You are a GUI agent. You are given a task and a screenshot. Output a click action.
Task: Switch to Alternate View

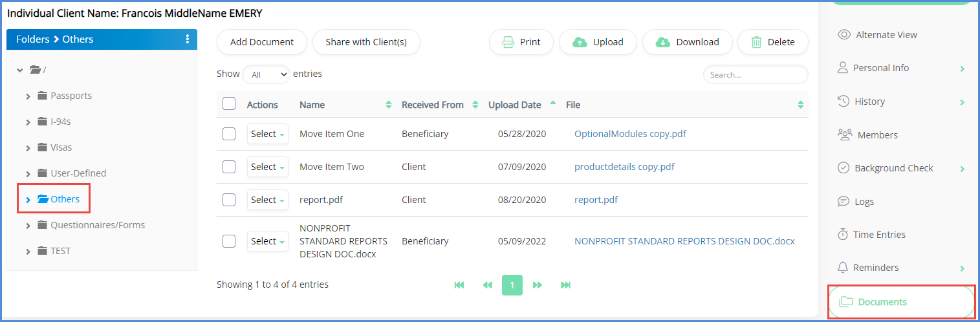886,35
